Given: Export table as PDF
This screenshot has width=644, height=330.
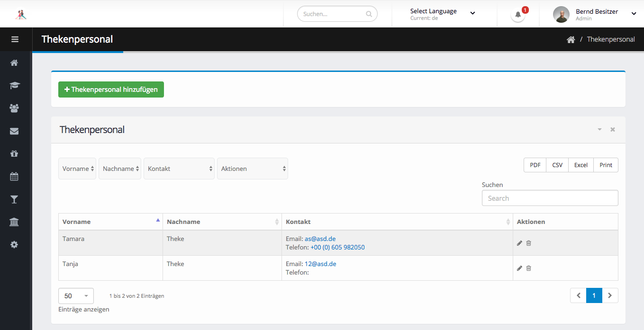Looking at the screenshot, I should 535,165.
